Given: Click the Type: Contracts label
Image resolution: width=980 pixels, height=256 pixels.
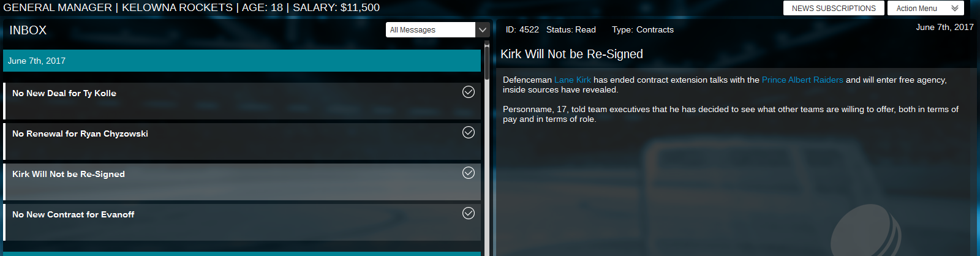Looking at the screenshot, I should point(643,29).
